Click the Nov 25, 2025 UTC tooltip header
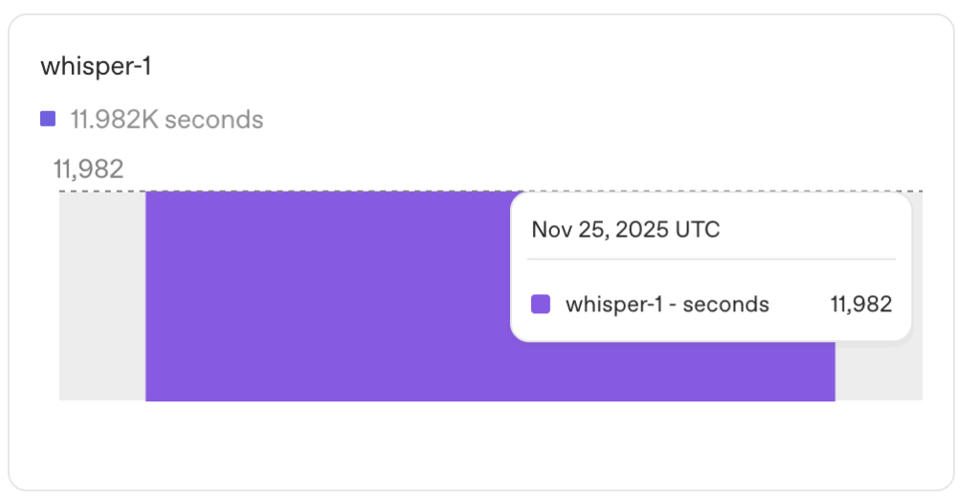This screenshot has height=501, width=980. 626,230
